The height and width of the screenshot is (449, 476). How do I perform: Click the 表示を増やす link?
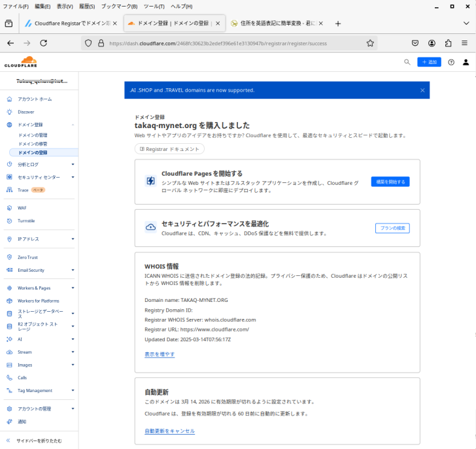coord(160,354)
